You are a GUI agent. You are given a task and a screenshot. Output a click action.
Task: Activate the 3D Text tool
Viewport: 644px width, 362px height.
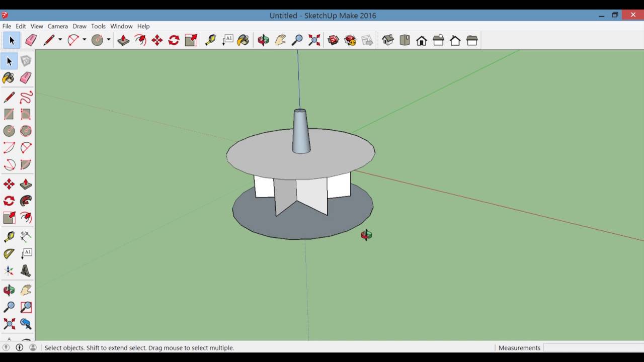26,271
